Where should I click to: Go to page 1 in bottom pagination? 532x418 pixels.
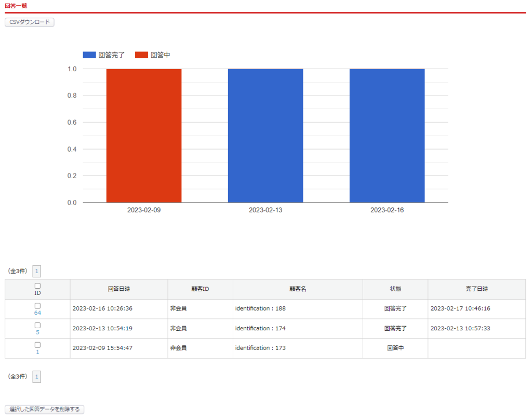(36, 376)
